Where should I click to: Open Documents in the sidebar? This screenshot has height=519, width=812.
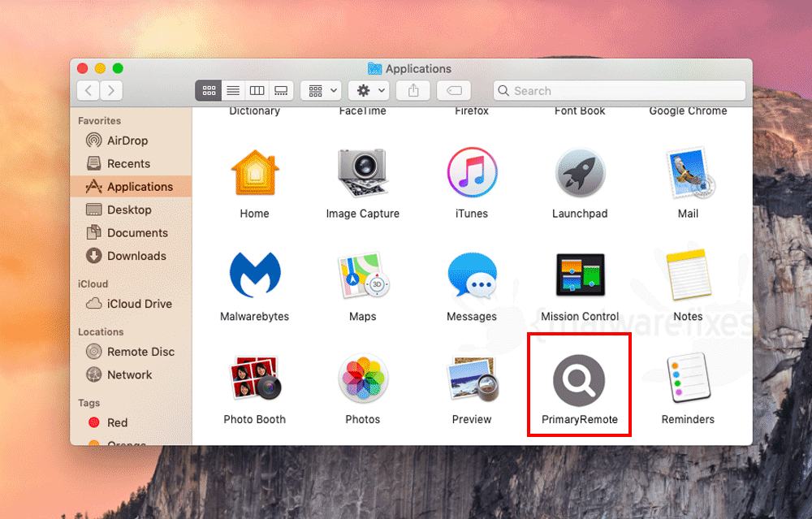pyautogui.click(x=131, y=233)
